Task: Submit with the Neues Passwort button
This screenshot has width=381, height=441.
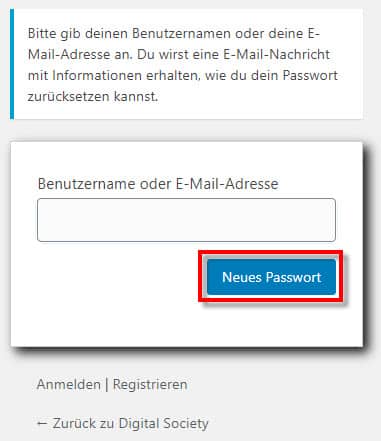Action: coord(271,277)
